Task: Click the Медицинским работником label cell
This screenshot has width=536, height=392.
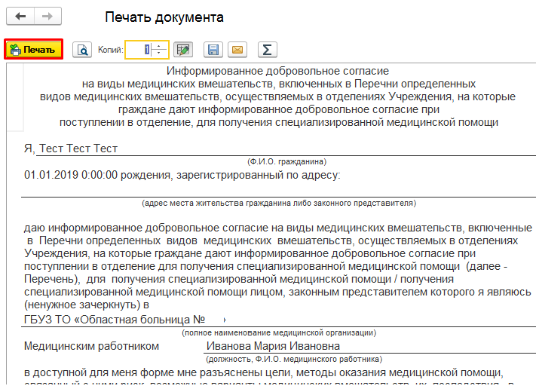Action: [91, 346]
